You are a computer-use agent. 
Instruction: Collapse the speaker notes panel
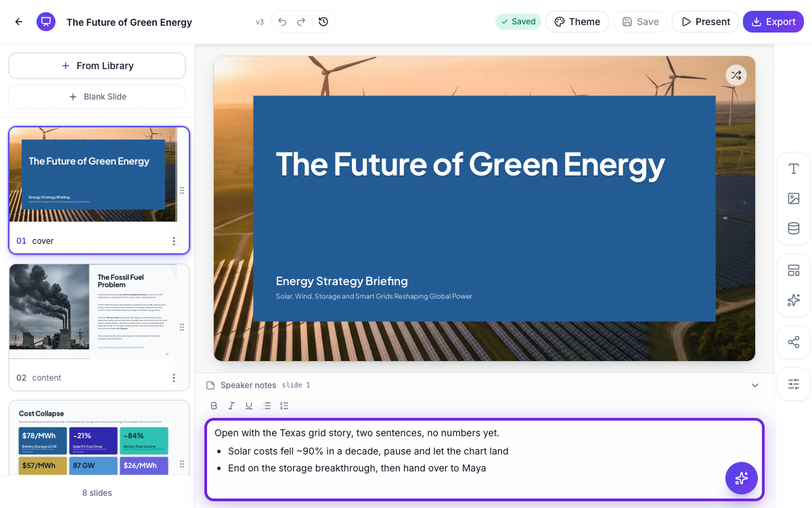tap(755, 385)
